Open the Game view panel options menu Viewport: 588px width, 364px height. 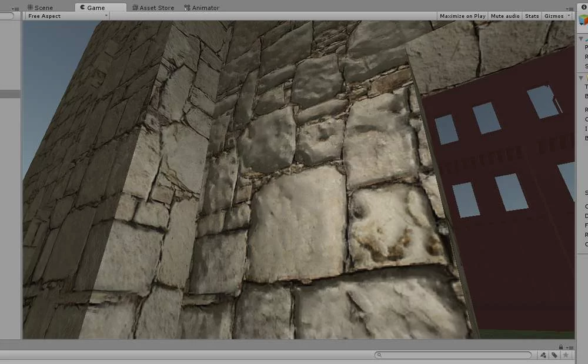(572, 8)
